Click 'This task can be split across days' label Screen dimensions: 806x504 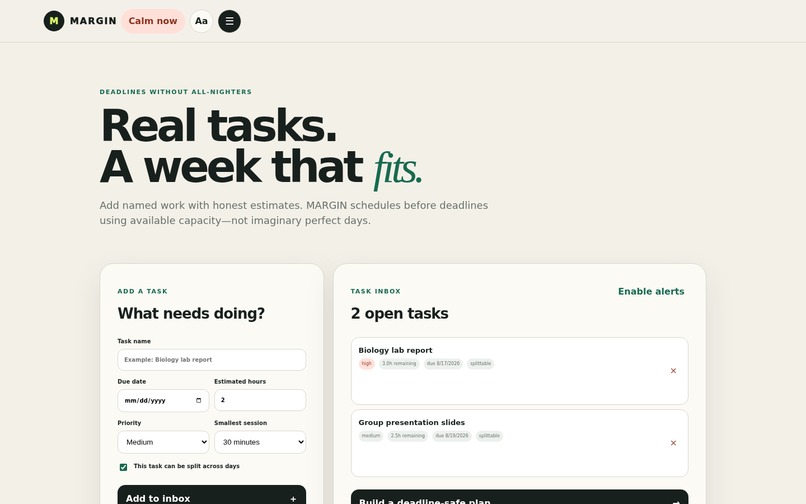187,466
